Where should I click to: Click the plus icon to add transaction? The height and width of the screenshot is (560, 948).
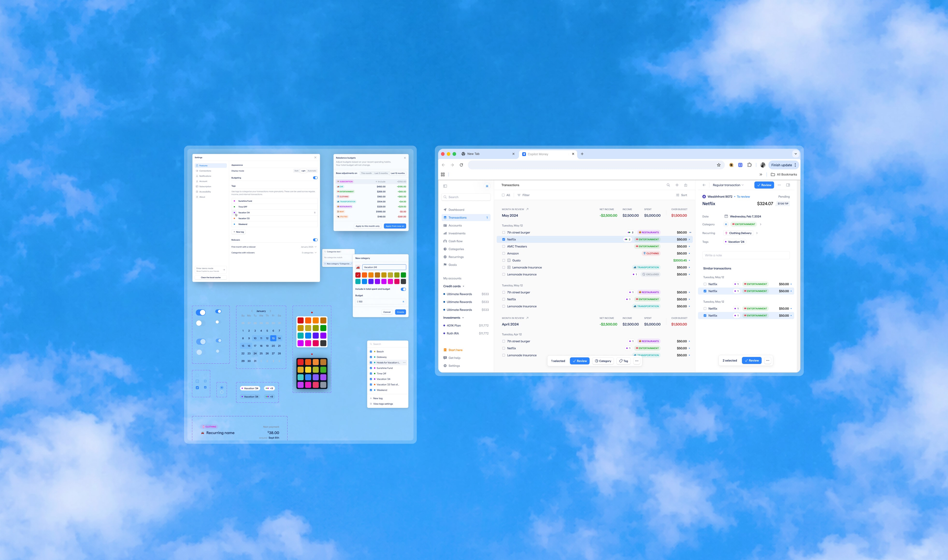point(677,185)
